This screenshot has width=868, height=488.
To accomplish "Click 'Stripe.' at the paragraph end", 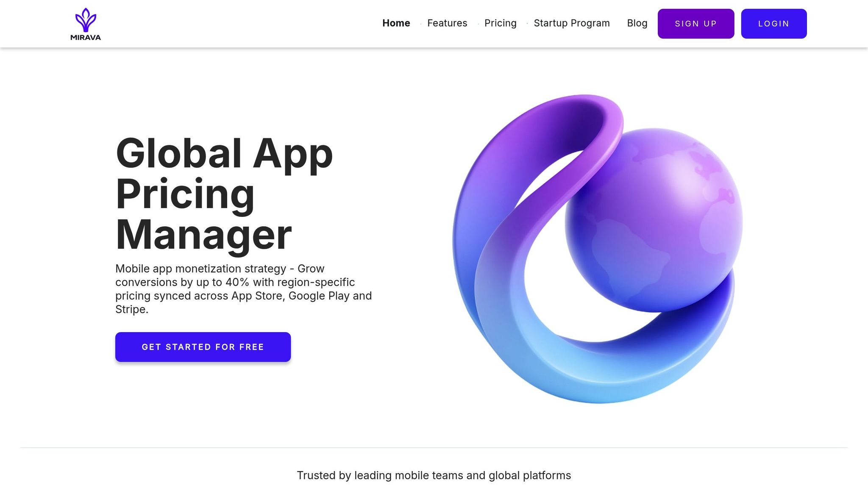I will point(131,309).
